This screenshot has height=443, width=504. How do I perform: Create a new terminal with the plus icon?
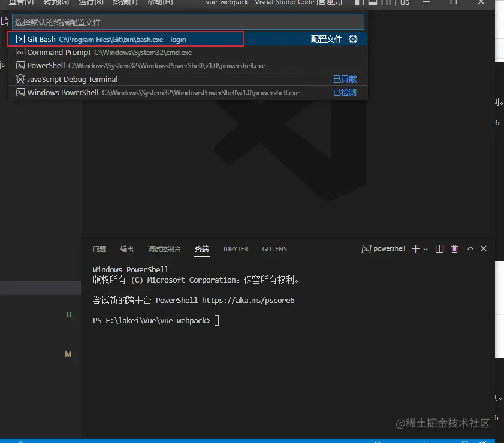click(415, 248)
